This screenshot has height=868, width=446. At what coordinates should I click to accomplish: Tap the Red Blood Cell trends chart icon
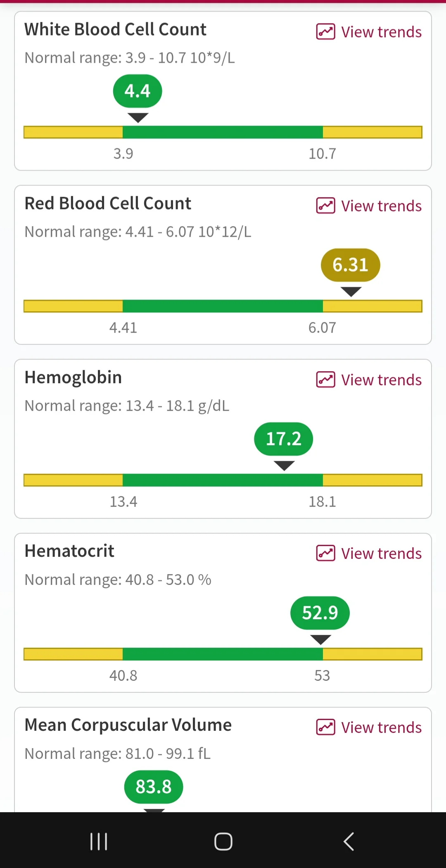click(325, 206)
